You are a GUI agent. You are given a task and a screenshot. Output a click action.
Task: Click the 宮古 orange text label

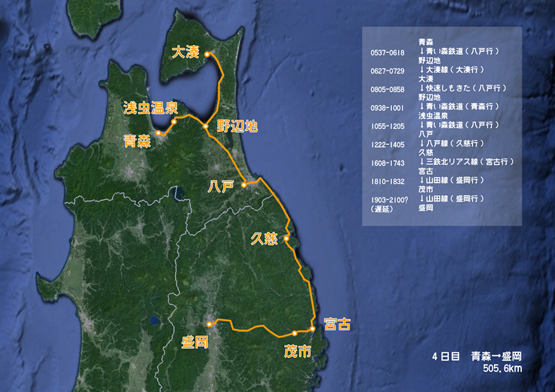337,324
